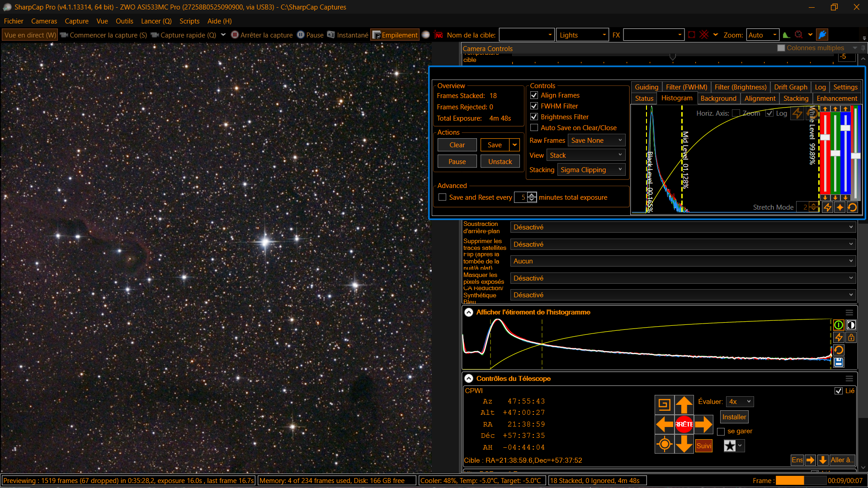Open the Lights frame type dropdown
Viewport: 868px width, 488px height.
tap(582, 35)
